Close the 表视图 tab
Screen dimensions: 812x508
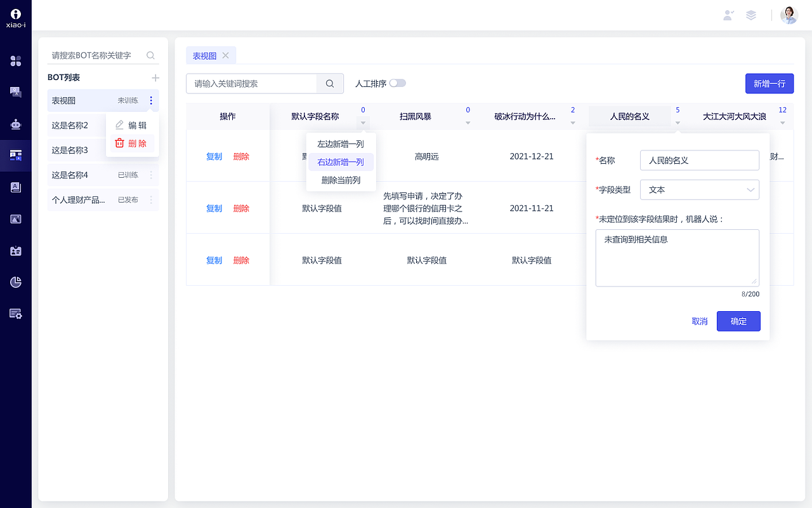tap(227, 55)
